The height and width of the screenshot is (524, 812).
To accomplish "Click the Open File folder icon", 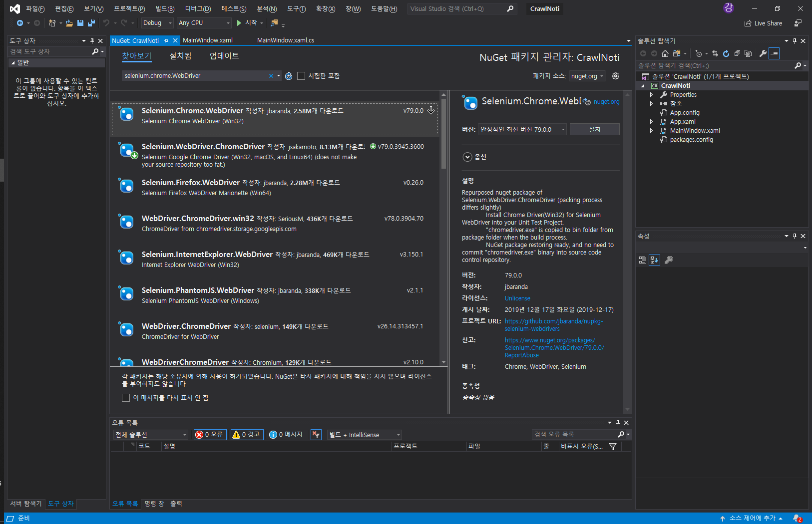I will point(69,23).
